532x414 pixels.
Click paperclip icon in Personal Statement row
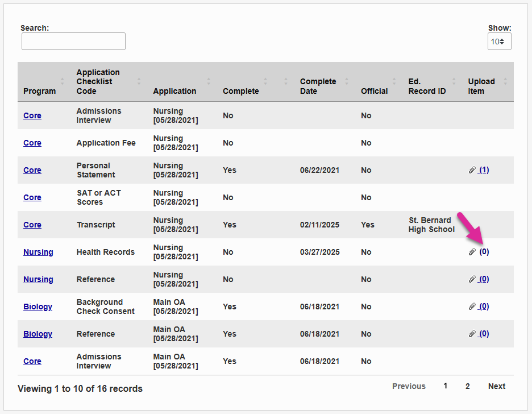tap(472, 170)
